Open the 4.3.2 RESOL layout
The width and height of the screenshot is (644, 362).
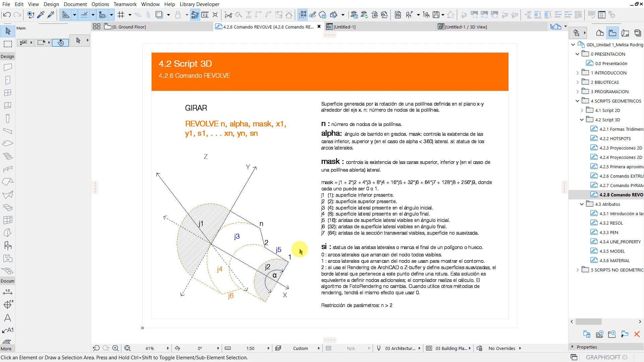click(x=611, y=223)
